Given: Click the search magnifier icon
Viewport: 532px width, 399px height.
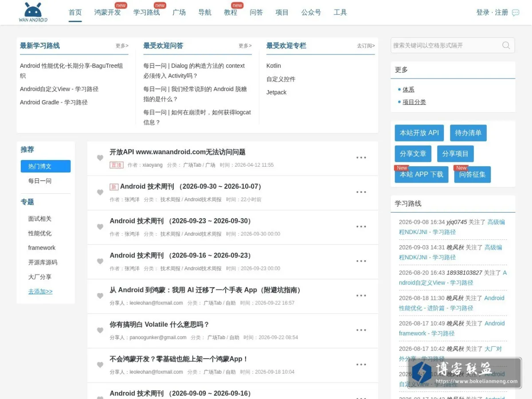Looking at the screenshot, I should (506, 45).
